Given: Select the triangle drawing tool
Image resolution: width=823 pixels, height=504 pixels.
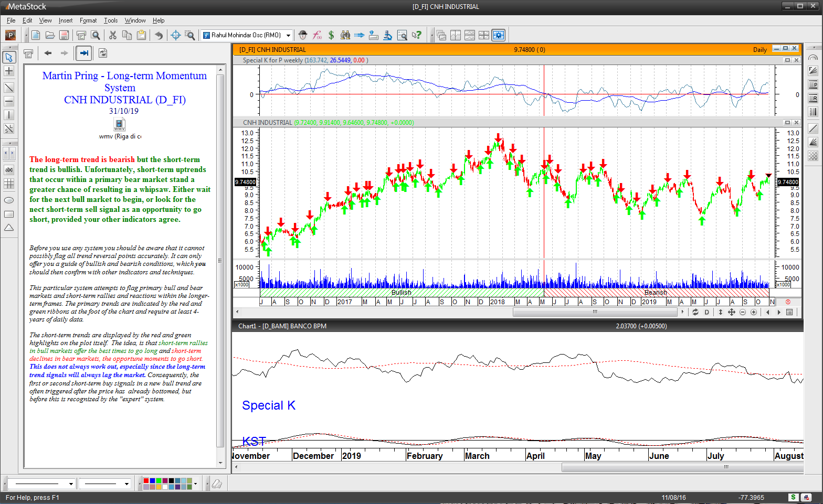Looking at the screenshot, I should [x=9, y=228].
